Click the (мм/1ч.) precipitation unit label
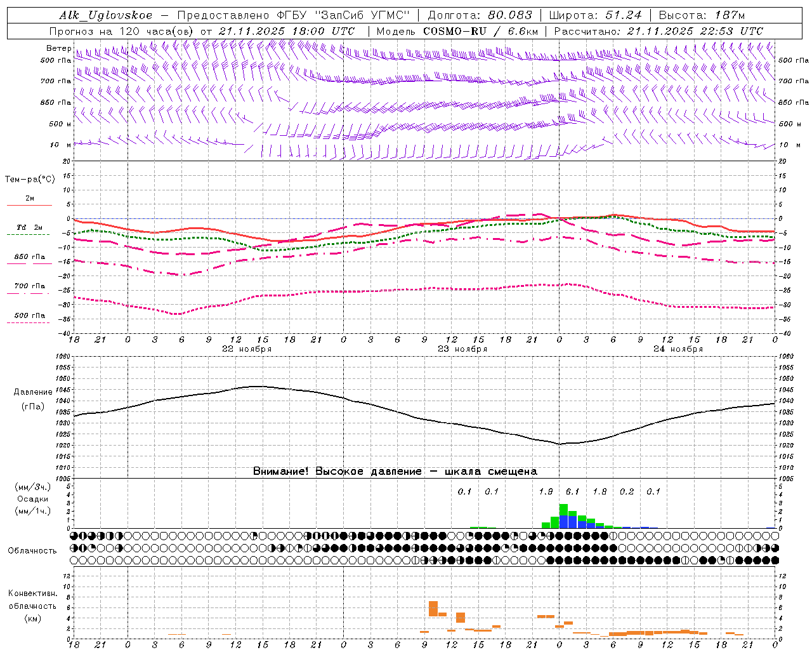Viewport: 812px width, 650px height. pyautogui.click(x=33, y=510)
